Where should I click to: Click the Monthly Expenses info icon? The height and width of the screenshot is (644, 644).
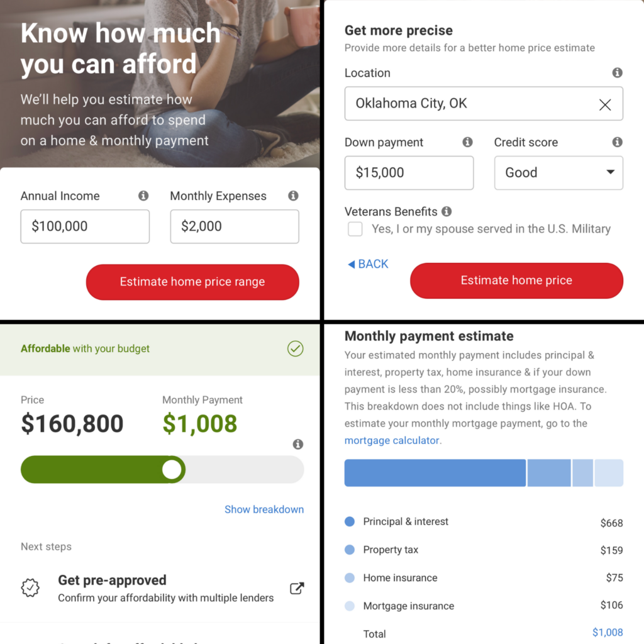[293, 196]
